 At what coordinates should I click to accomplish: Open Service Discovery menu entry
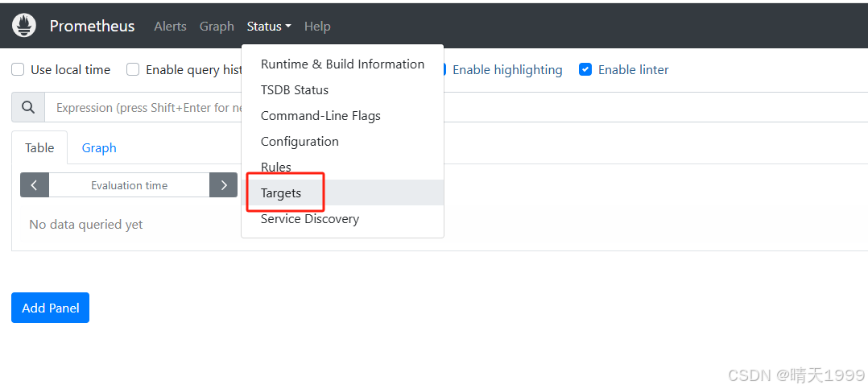(x=343, y=218)
